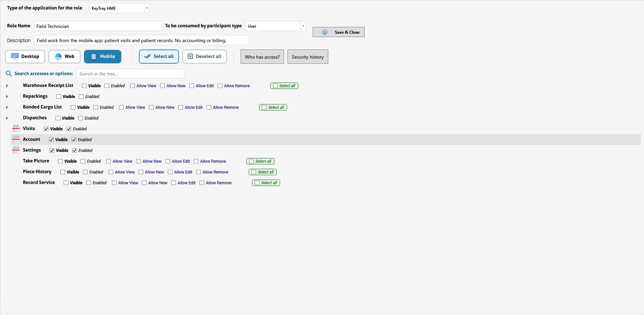The image size is (644, 315).
Task: Check Enabled for Take Picture
Action: [x=83, y=161]
